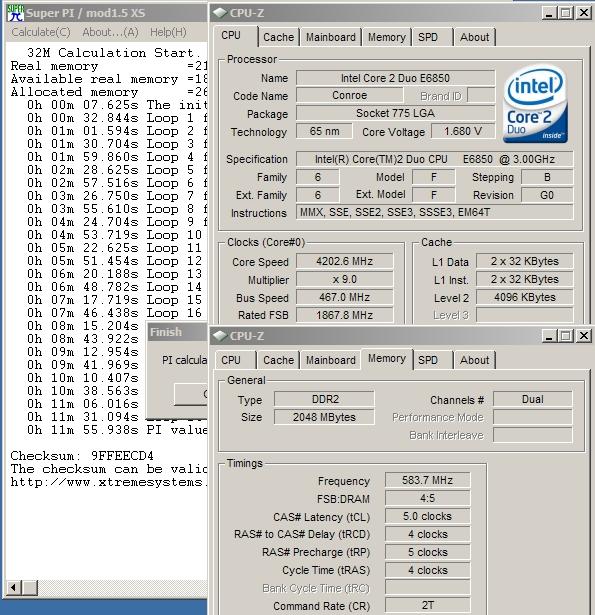Close the top CPU-Z window

tap(584, 13)
